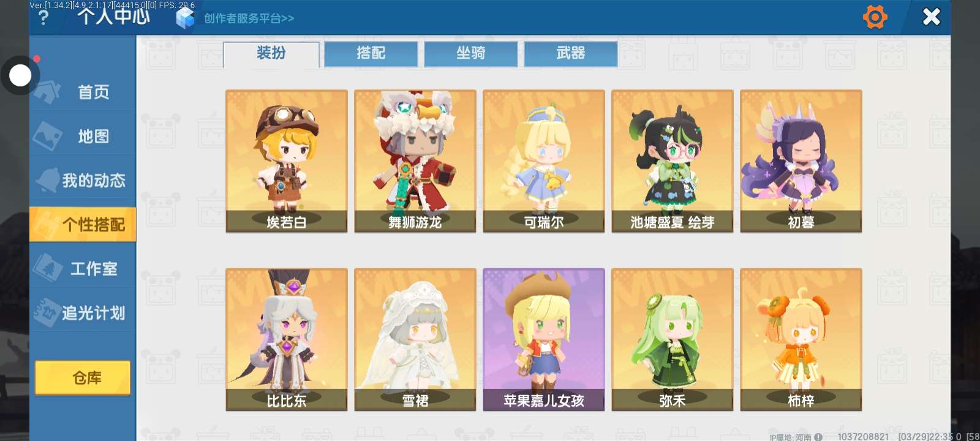
Task: Switch to the 搭配 tab
Action: point(371,53)
